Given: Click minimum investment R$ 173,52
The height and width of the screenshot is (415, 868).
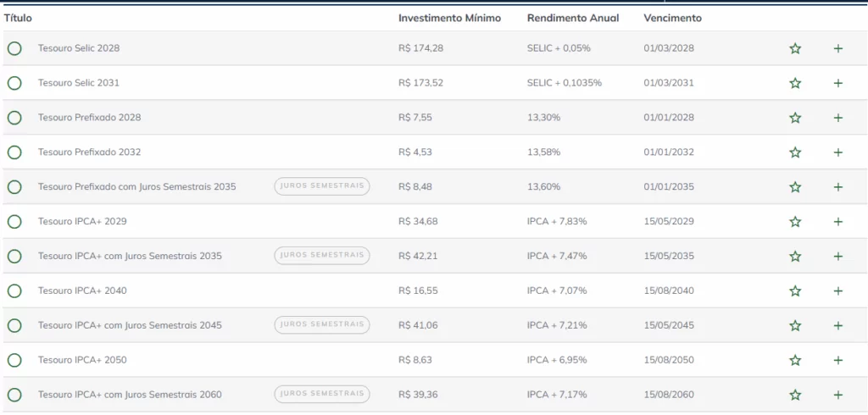Looking at the screenshot, I should coord(420,83).
